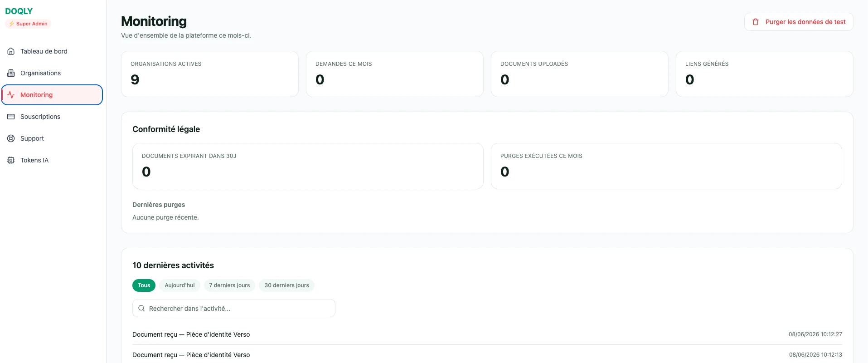This screenshot has width=868, height=363.
Task: Select the Tous activity filter
Action: coord(144,285)
